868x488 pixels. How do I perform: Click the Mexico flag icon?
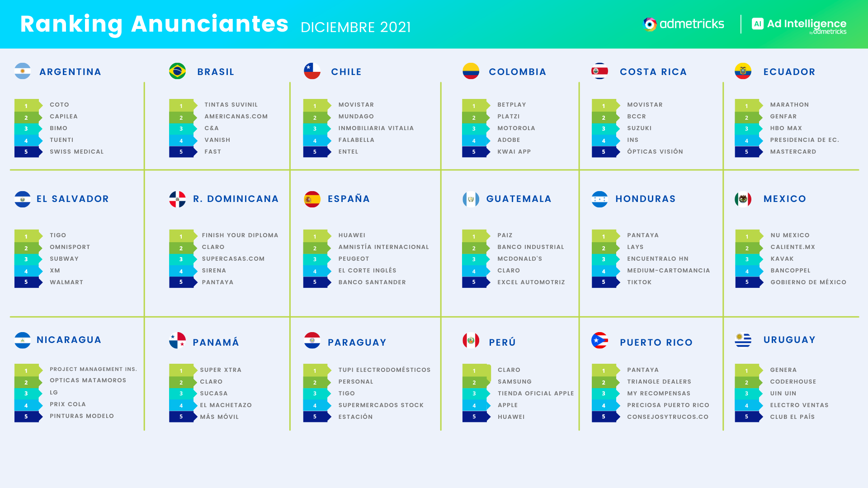pyautogui.click(x=743, y=199)
